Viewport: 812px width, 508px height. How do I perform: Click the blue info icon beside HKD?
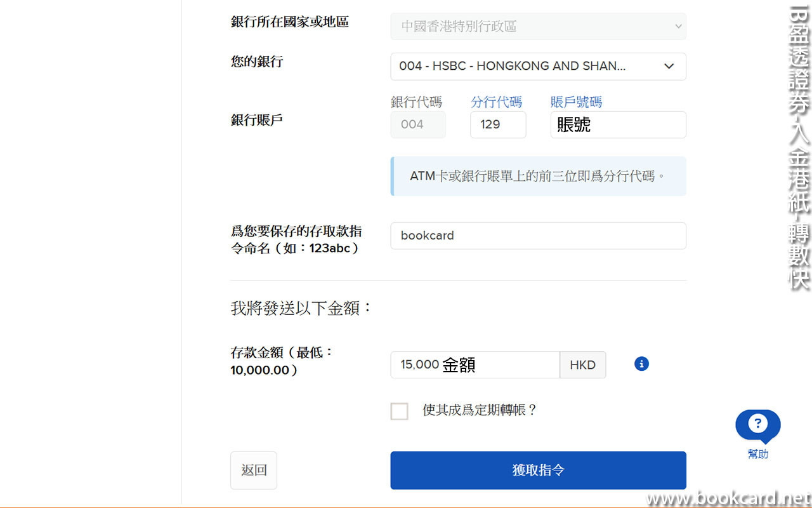tap(641, 364)
